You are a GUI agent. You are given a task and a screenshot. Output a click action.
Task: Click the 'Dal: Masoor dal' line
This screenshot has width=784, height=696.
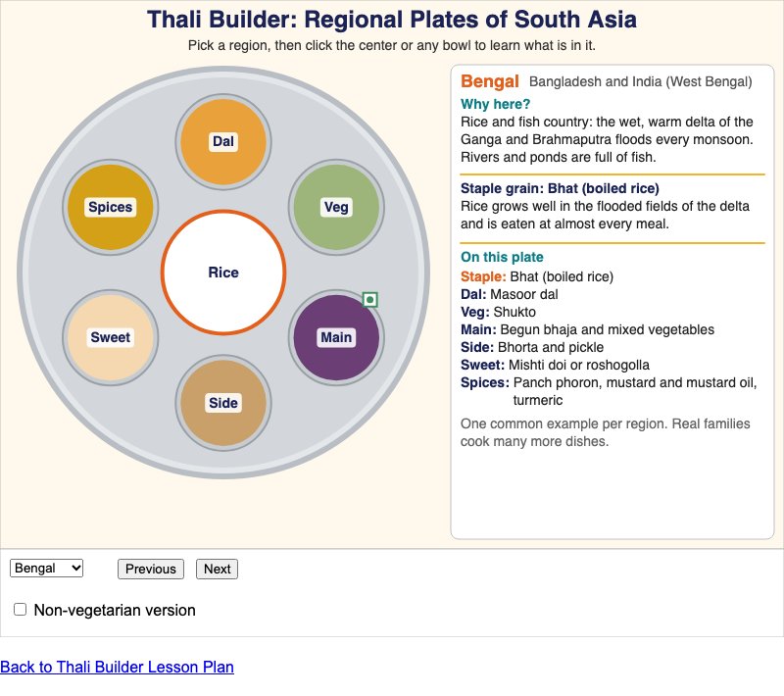tap(509, 294)
